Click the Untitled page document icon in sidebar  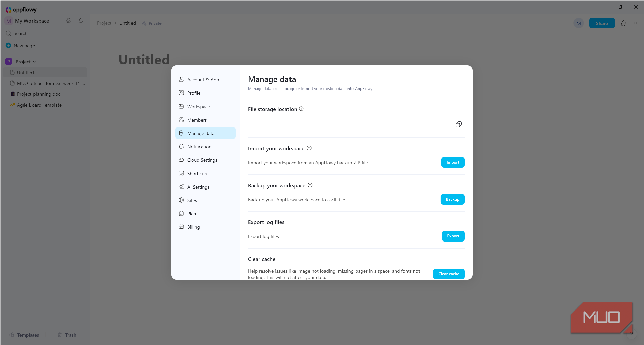12,73
